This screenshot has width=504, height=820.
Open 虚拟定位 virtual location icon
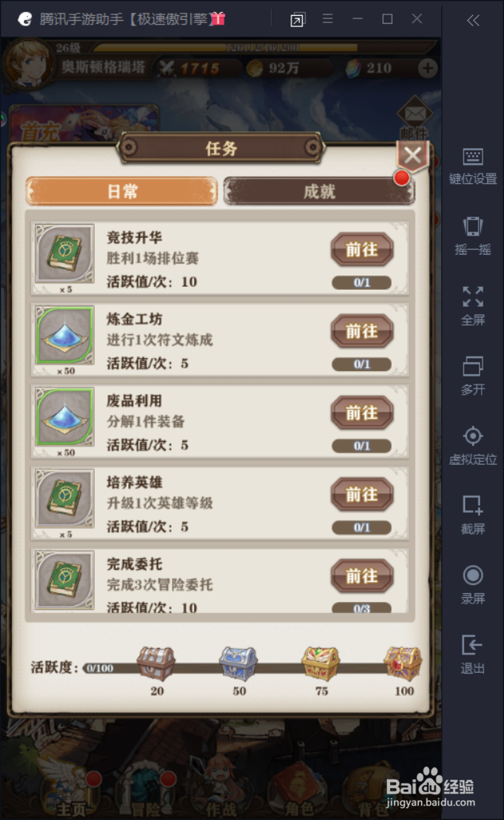tap(473, 435)
